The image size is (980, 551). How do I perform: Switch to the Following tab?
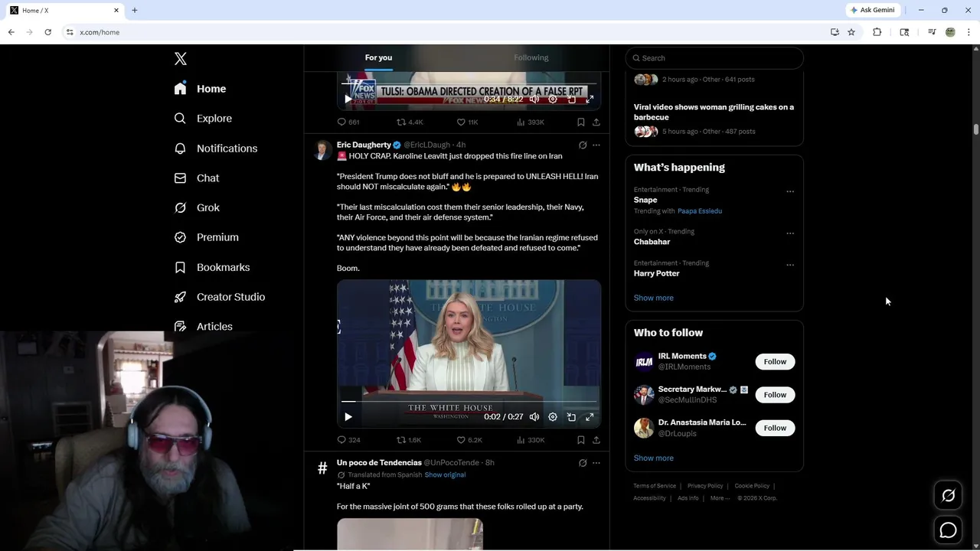pyautogui.click(x=531, y=57)
